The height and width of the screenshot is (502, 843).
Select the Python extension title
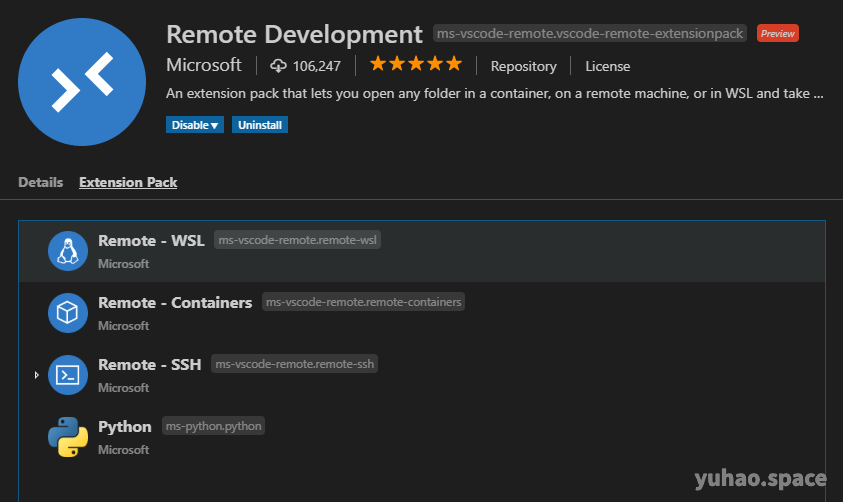[x=125, y=427]
